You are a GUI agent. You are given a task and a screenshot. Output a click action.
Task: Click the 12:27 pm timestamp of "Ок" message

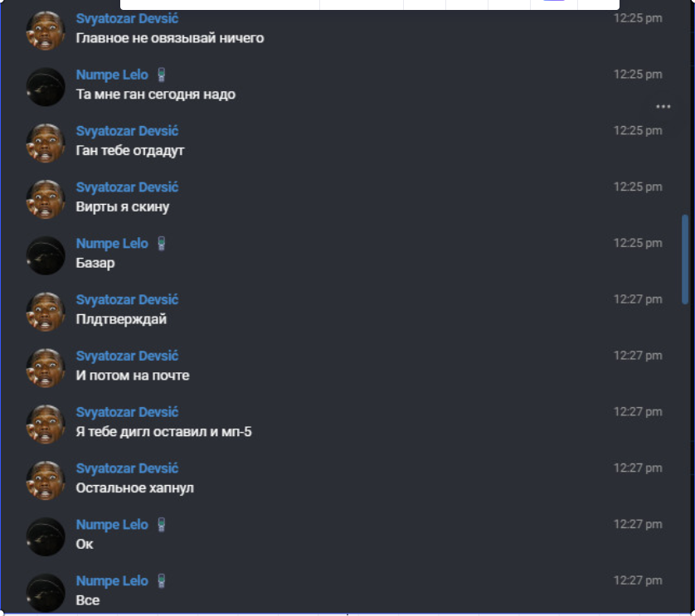[638, 524]
